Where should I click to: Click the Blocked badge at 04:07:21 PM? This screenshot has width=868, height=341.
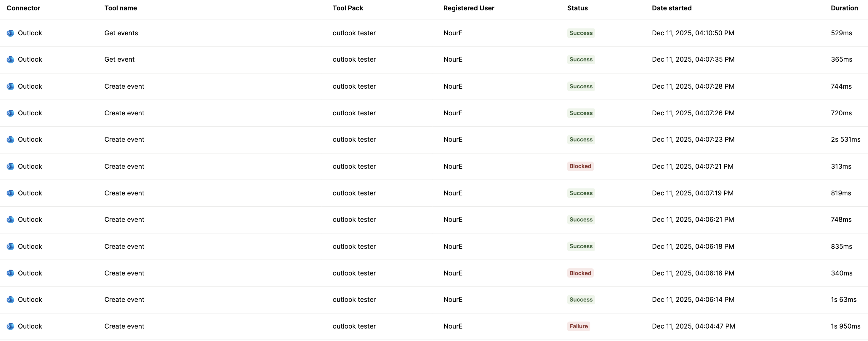[580, 166]
